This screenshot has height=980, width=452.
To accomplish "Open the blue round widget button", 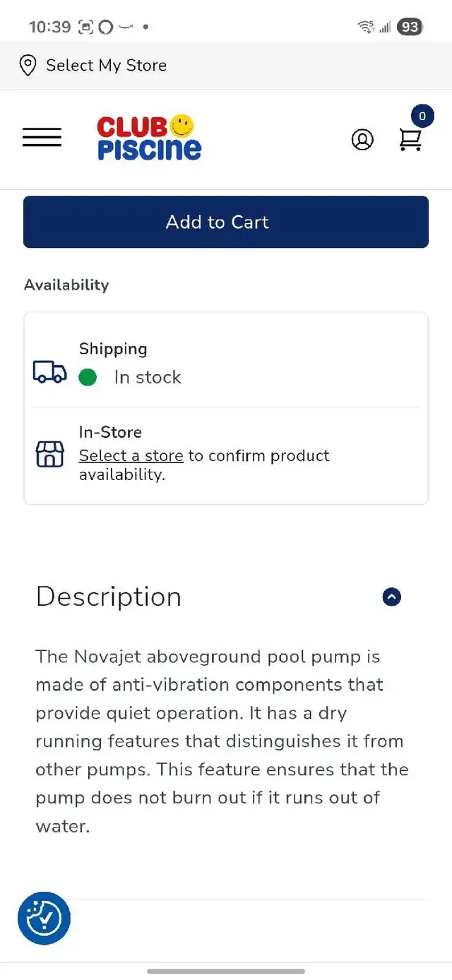I will pos(44,918).
